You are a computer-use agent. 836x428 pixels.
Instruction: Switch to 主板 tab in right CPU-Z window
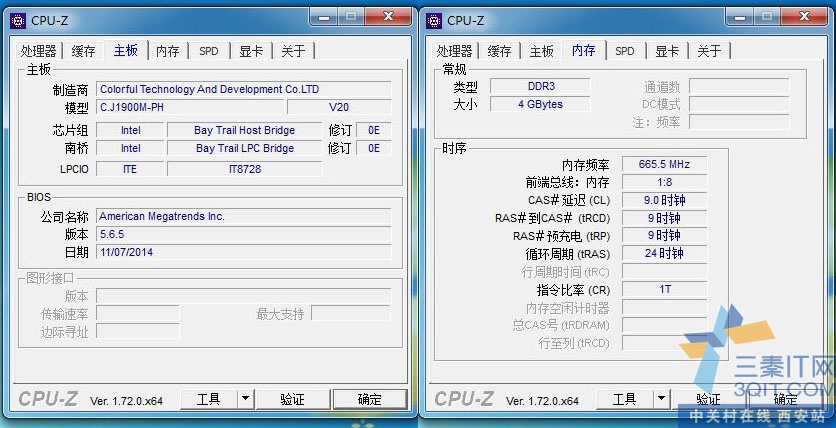point(541,51)
